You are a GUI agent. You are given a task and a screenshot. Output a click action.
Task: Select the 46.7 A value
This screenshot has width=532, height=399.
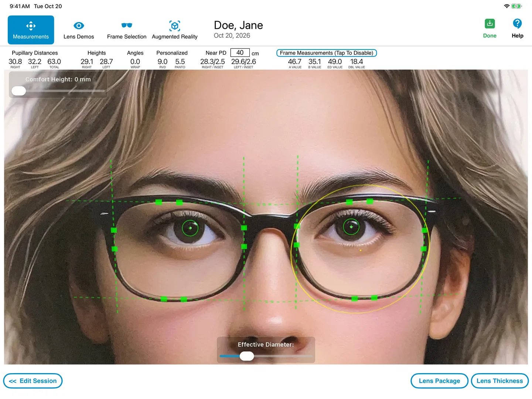coord(295,62)
